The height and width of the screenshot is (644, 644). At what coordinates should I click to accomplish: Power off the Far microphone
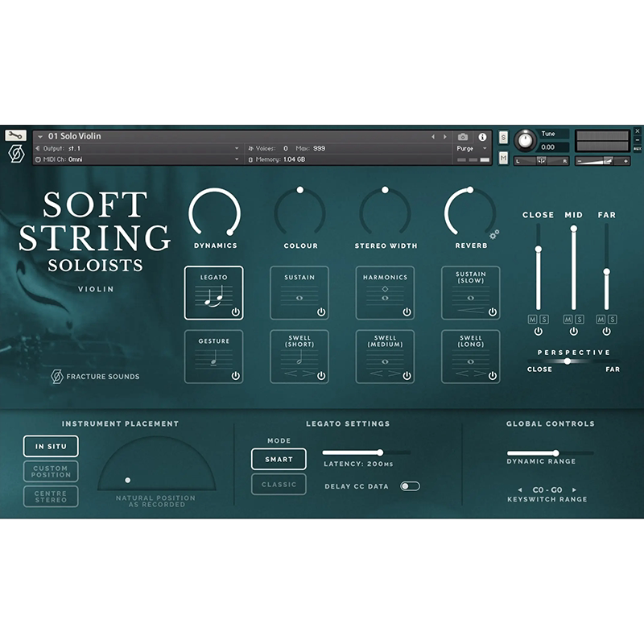pos(607,332)
